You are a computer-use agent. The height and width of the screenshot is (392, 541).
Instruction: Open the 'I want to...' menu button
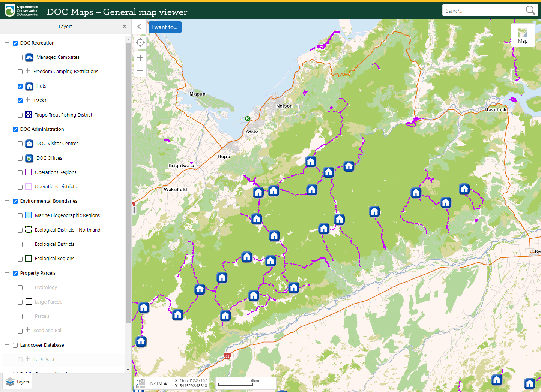[165, 27]
